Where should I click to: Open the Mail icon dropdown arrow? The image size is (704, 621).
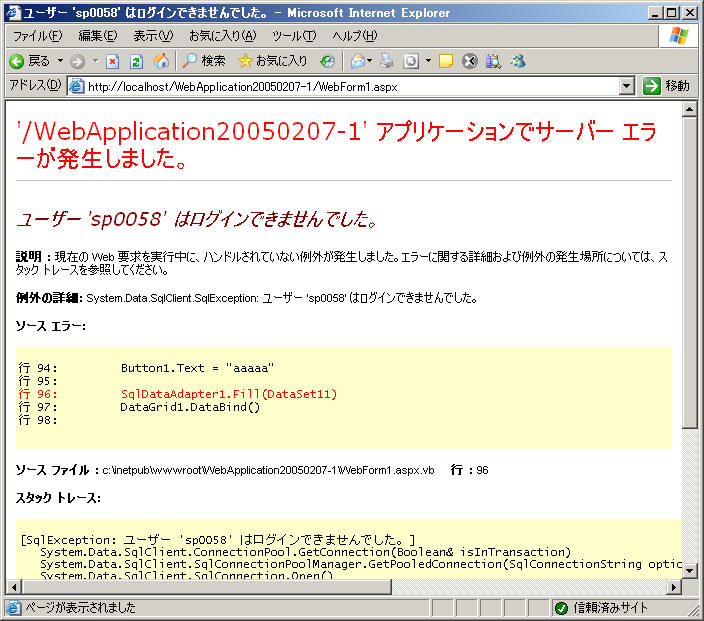[x=371, y=61]
